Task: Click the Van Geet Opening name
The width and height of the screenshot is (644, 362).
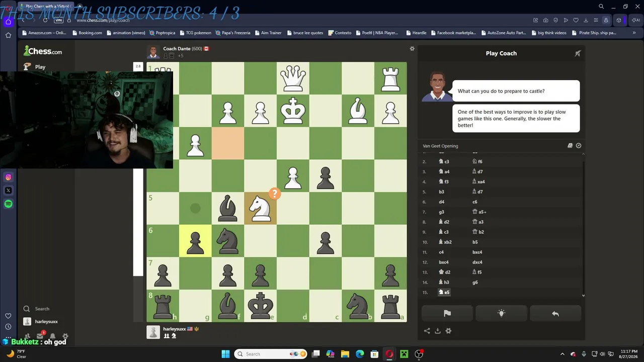Action: [440, 146]
